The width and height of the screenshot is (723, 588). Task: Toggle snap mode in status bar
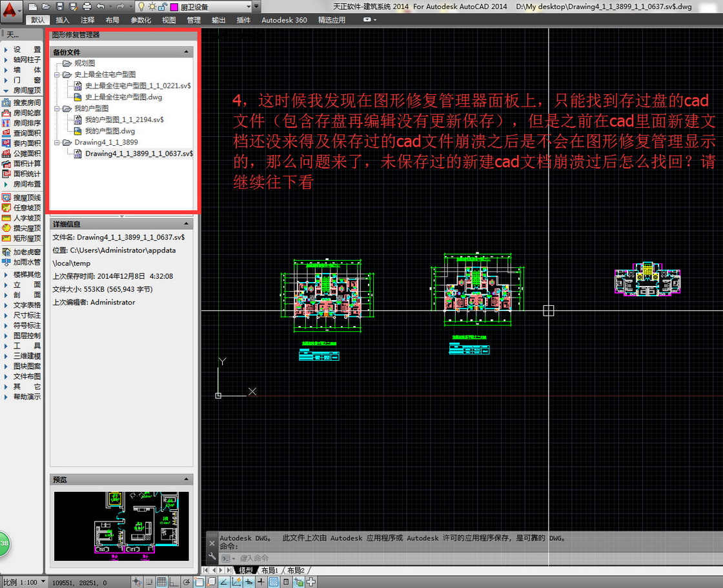pos(149,582)
